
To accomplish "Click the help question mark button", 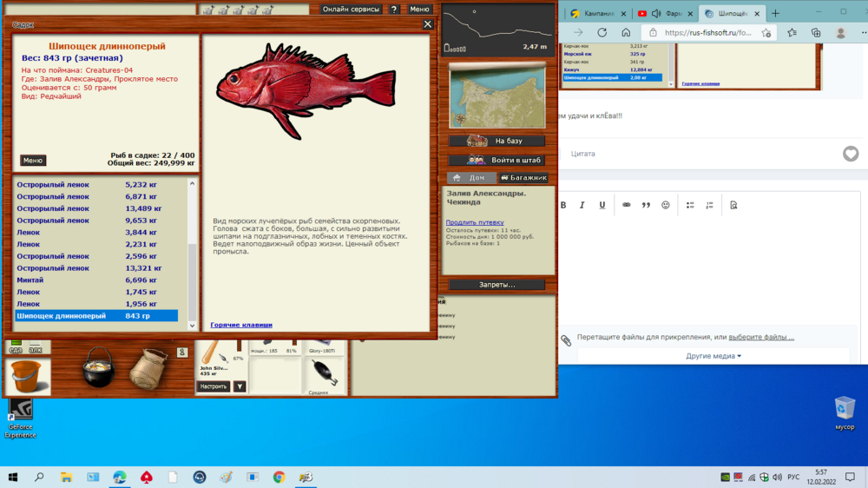I will [x=394, y=10].
